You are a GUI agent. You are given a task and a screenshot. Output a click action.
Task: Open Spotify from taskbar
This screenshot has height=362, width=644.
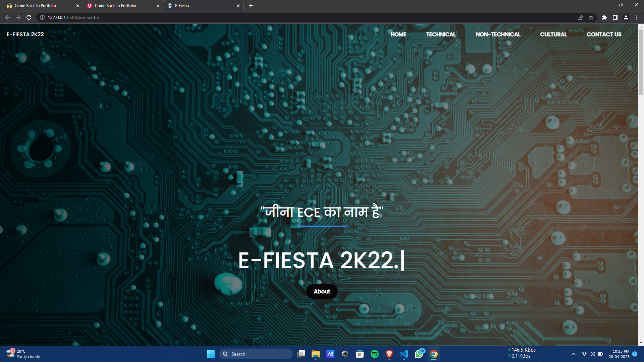click(375, 354)
